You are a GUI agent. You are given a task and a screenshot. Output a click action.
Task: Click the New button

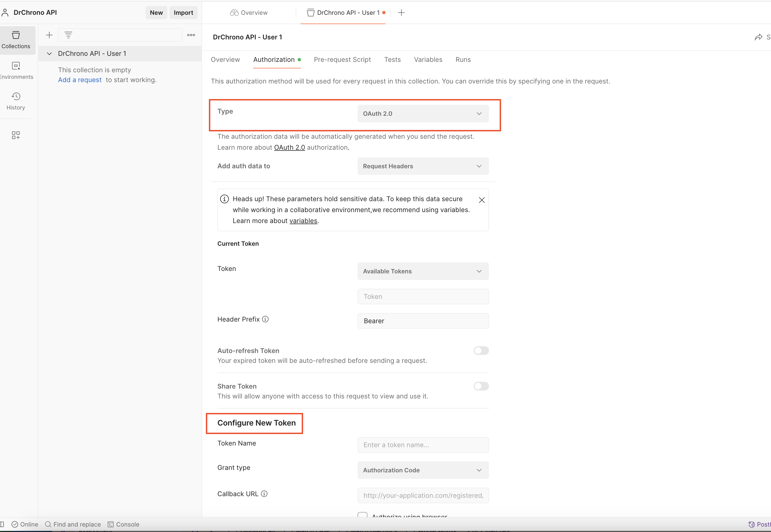(x=156, y=13)
